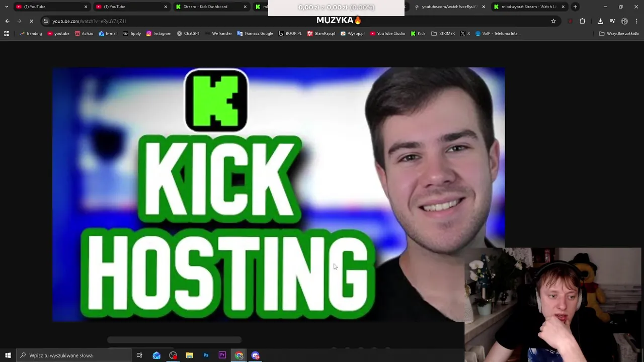Open the youtube bookmark

[x=58, y=34]
